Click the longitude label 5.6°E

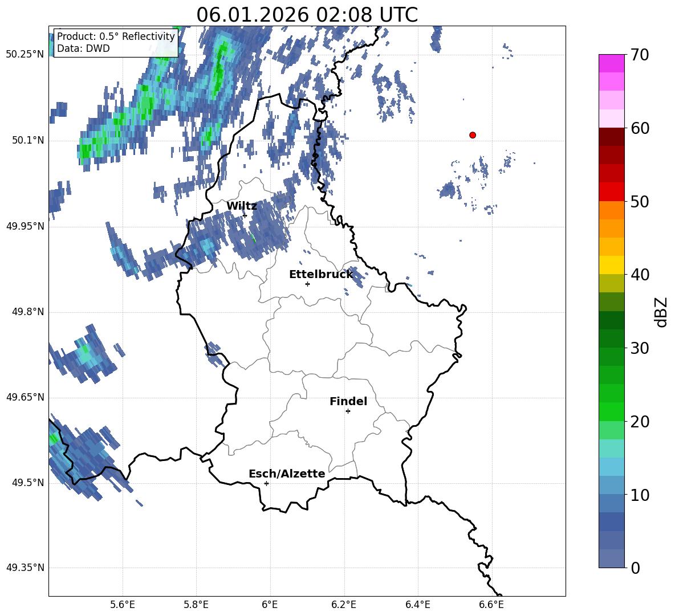click(123, 605)
